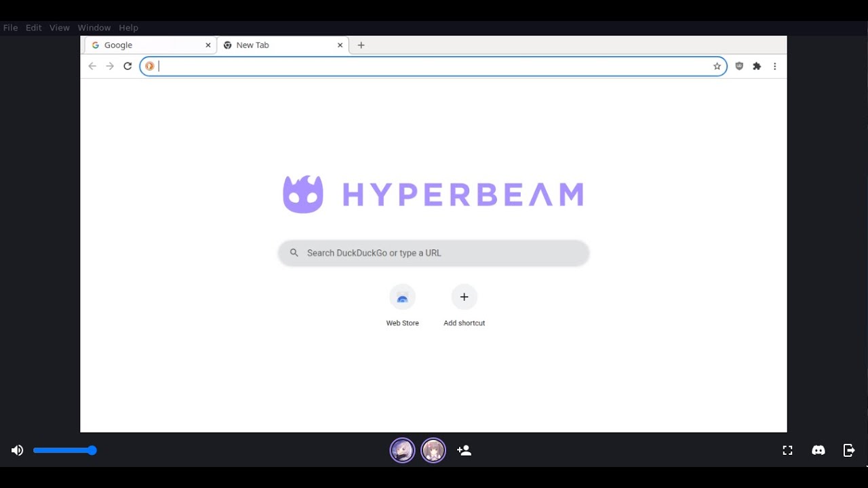Enter fullscreen with the fullscreen icon
The height and width of the screenshot is (488, 868).
[787, 450]
